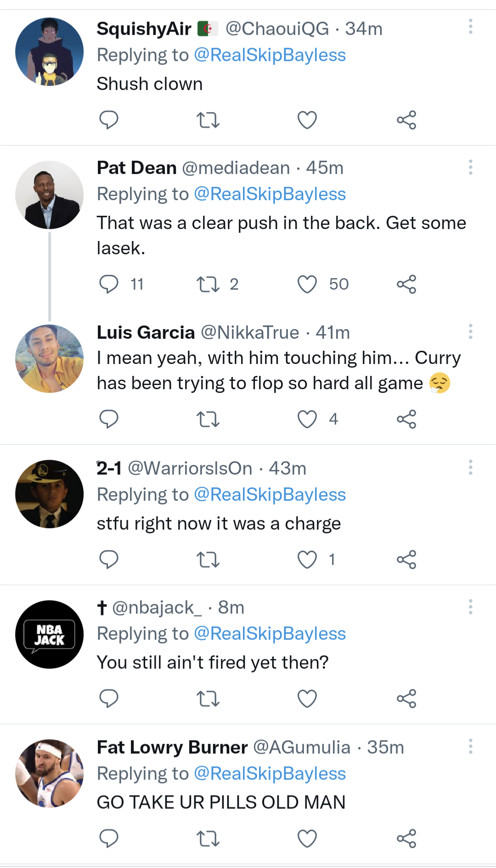Like Pat Dean's tweet with 50 likes
496x868 pixels.
tap(307, 285)
